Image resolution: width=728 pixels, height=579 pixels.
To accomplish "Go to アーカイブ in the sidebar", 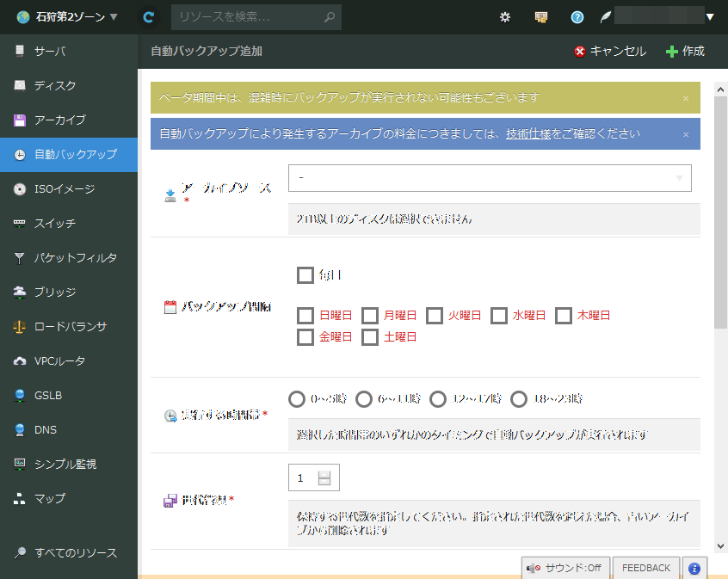I will [59, 120].
